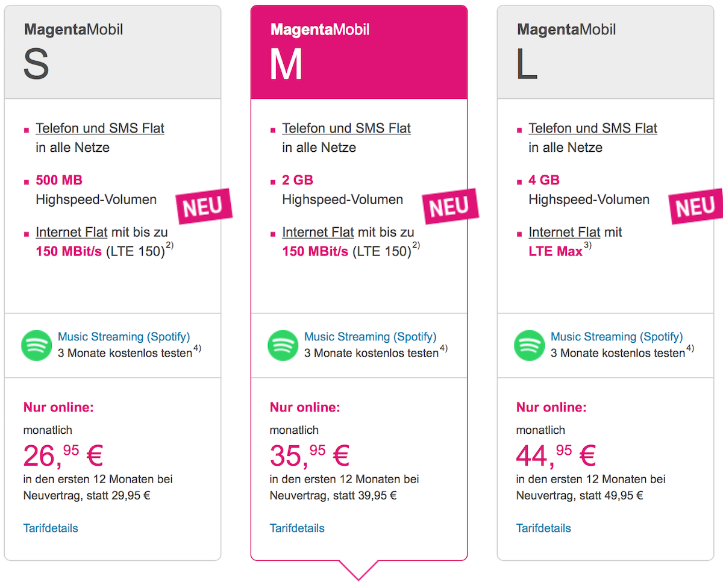This screenshot has height=588, width=723.
Task: Click the NEU badge on the S plan
Action: point(204,206)
